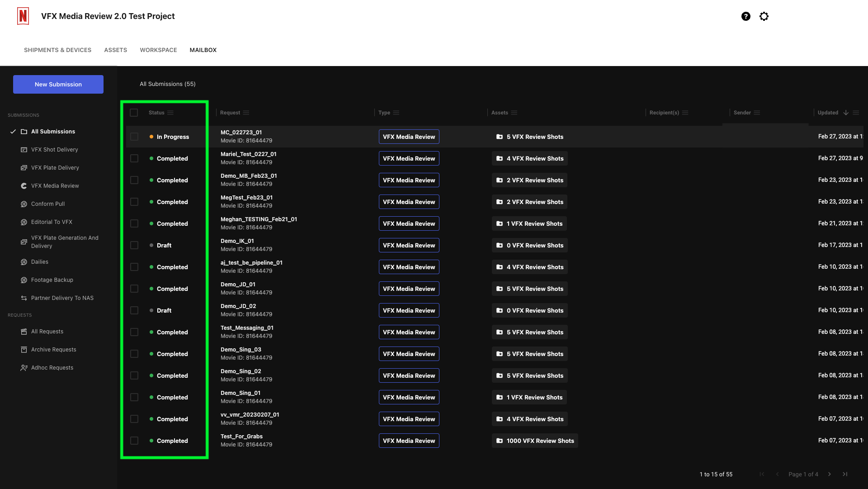The height and width of the screenshot is (489, 868).
Task: Open the Request column menu
Action: 246,113
